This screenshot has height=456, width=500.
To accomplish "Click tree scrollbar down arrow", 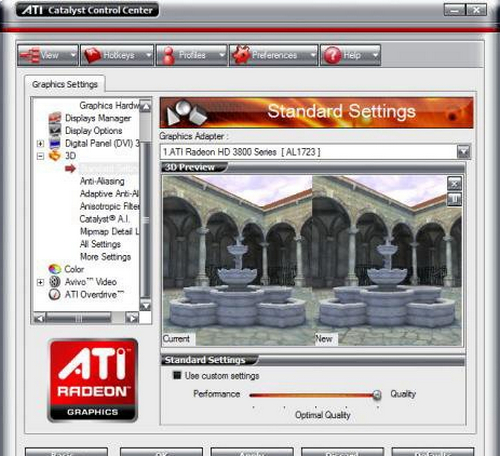I will 145,305.
